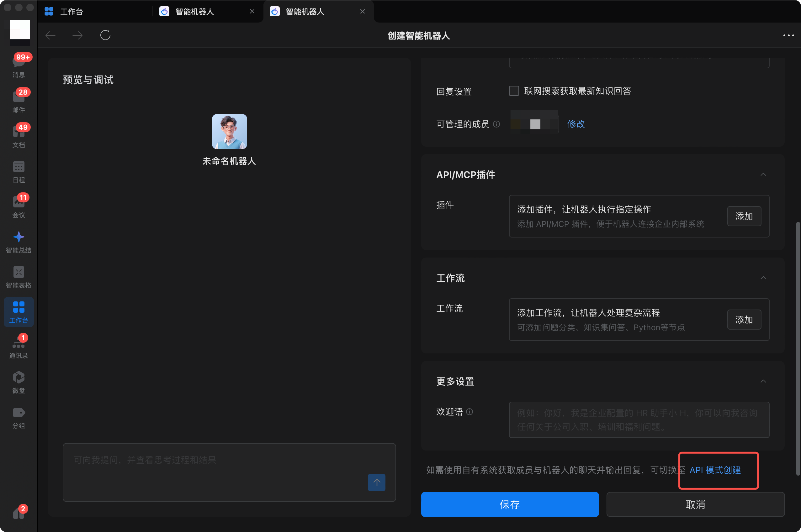Collapse the 更多设置 section

click(x=763, y=381)
